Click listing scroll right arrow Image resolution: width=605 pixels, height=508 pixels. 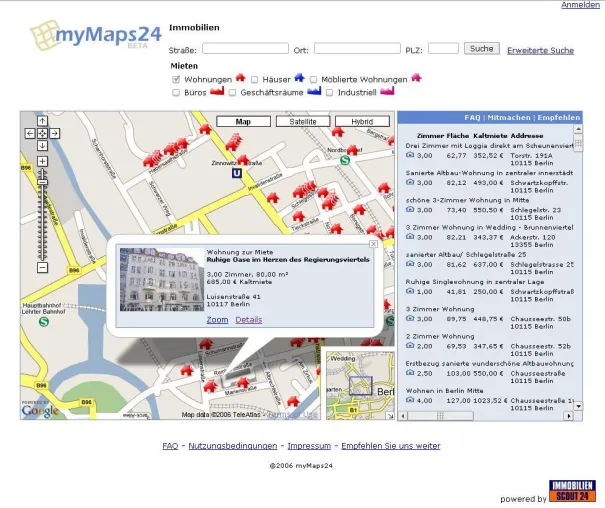click(568, 416)
